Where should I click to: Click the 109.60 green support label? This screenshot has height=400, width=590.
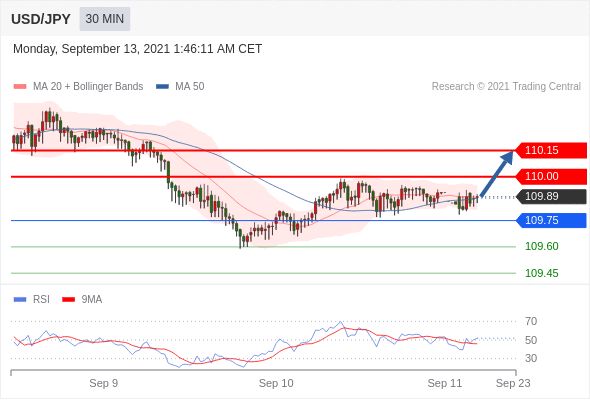[541, 246]
